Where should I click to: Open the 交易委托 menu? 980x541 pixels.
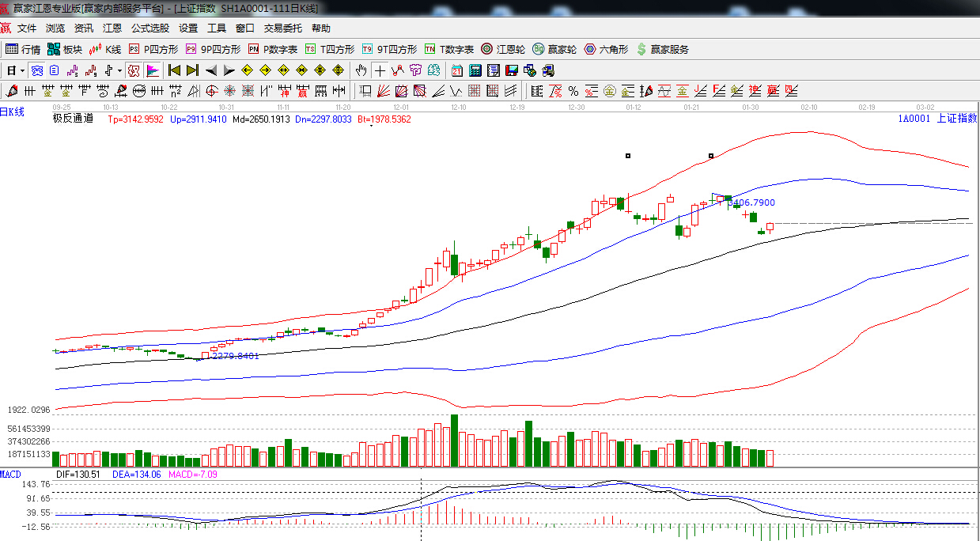click(282, 28)
